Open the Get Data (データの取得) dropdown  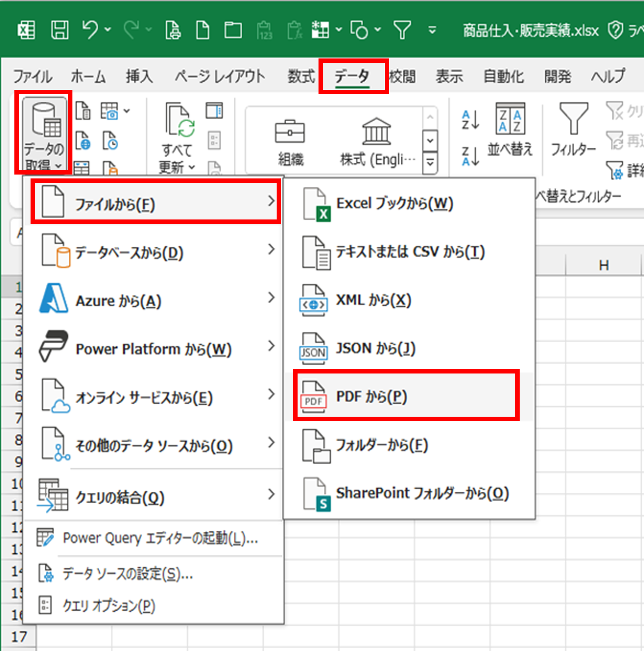(43, 133)
